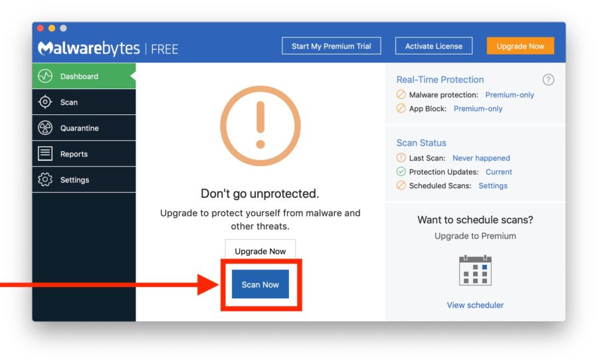Screen dimensions: 598x364
Task: Switch to the Scan section
Action: 84,102
